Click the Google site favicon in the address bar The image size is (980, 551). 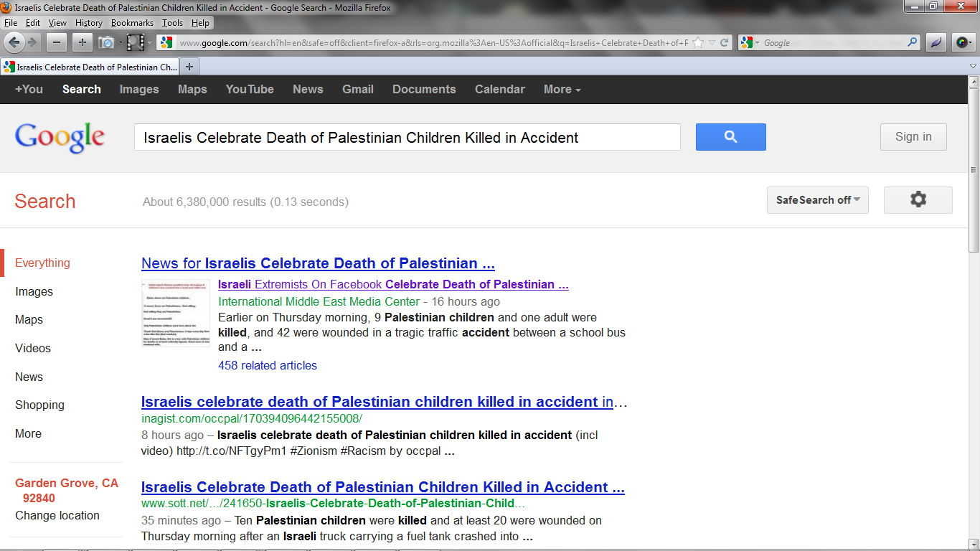click(166, 42)
